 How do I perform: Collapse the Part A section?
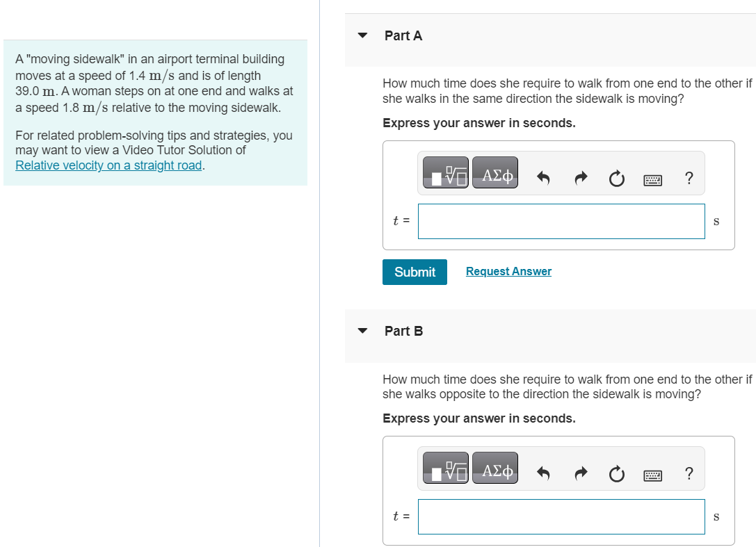[x=362, y=35]
